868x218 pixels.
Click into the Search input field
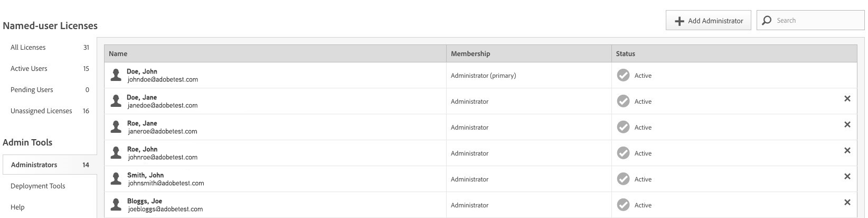[816, 20]
